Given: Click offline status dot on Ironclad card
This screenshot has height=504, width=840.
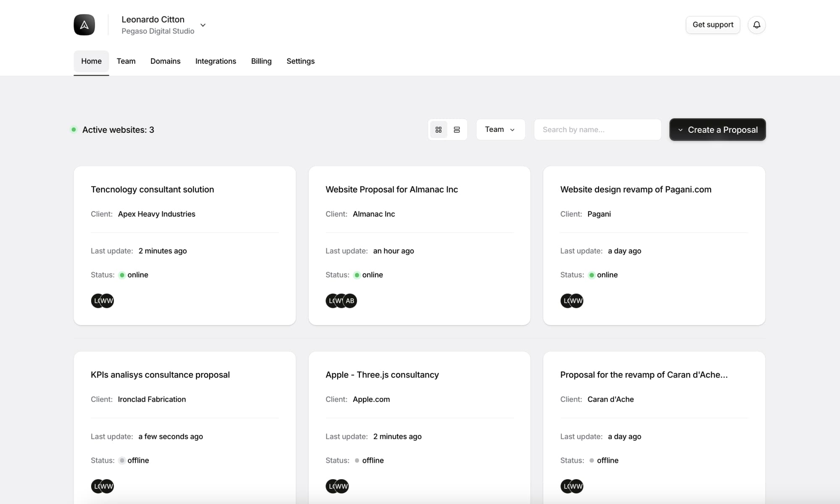Looking at the screenshot, I should point(122,460).
